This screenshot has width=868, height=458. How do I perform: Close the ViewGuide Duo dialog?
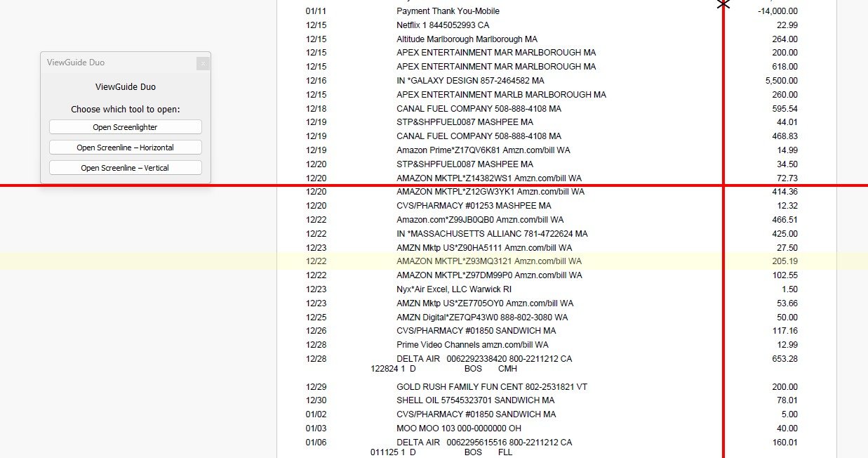(203, 63)
